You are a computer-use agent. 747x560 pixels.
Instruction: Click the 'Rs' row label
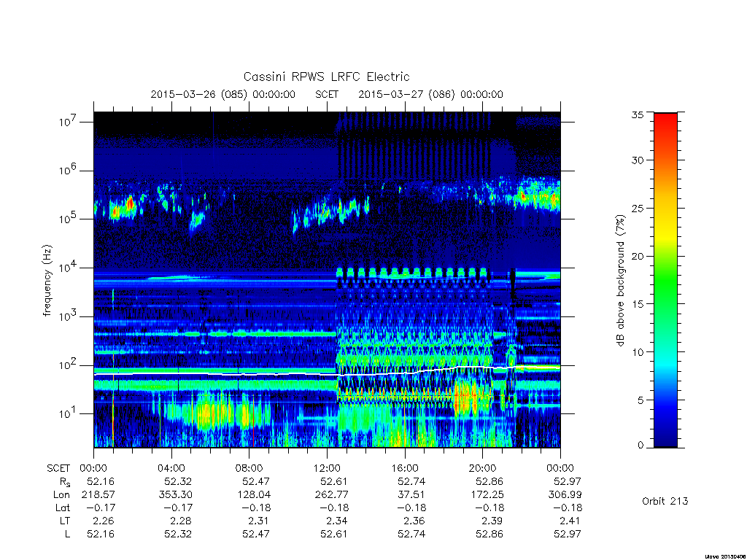click(63, 482)
